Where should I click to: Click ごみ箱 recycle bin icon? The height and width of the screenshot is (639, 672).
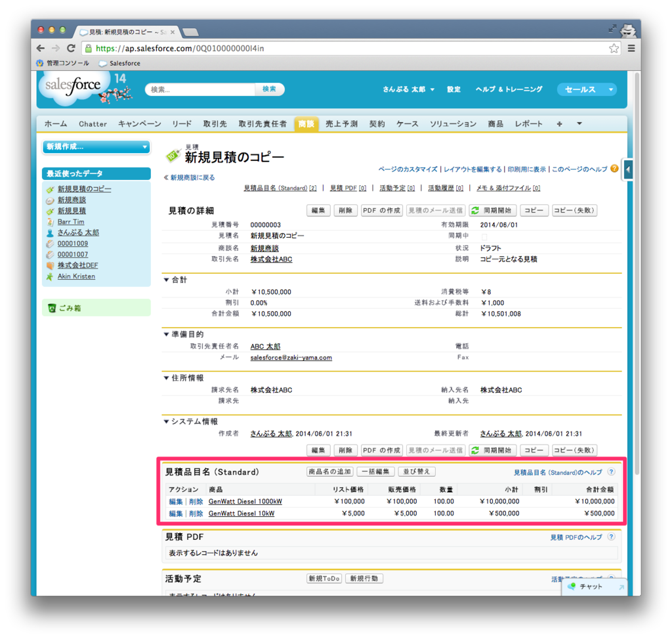pos(52,308)
